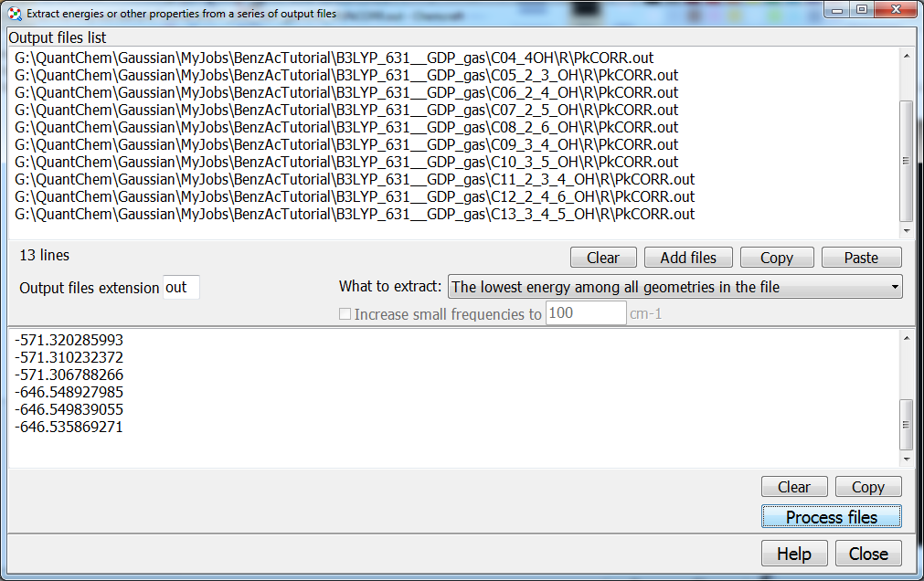Open Help for this dialog
924x581 pixels.
(x=794, y=554)
